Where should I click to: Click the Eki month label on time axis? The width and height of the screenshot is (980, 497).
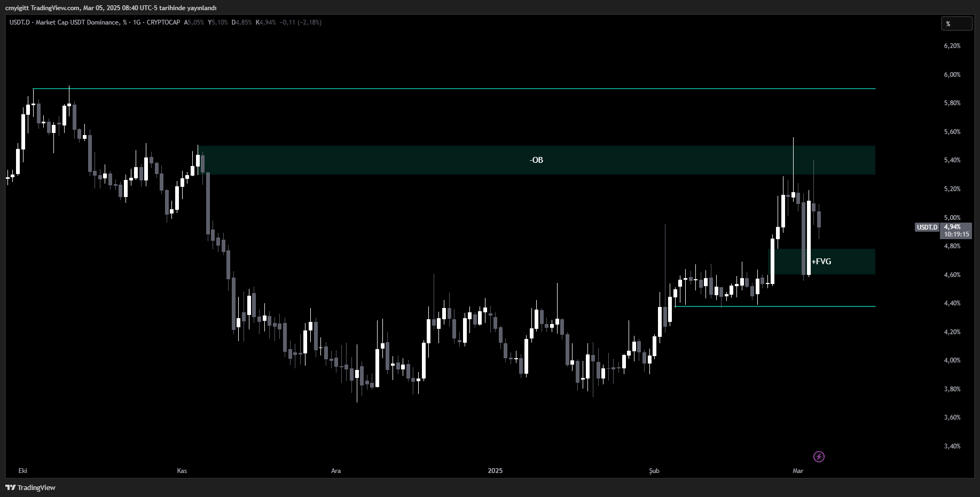(x=22, y=471)
